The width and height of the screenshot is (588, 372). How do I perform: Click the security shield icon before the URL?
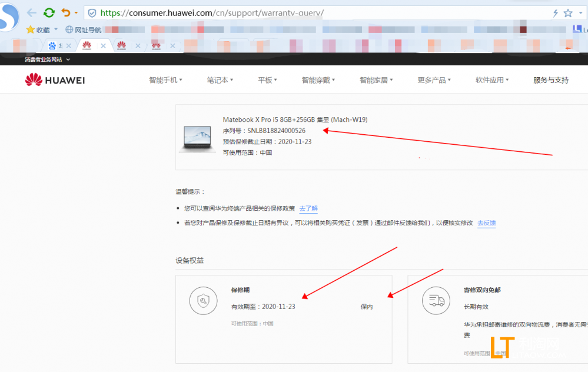pos(92,13)
